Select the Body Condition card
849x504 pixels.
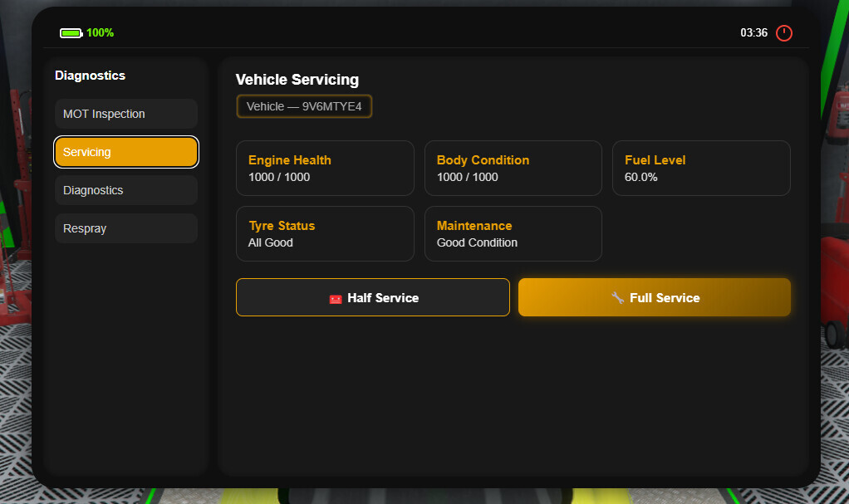click(x=513, y=168)
